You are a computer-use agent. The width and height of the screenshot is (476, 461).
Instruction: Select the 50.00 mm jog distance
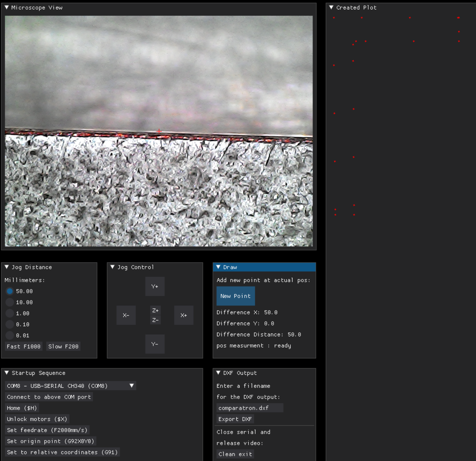(x=10, y=291)
